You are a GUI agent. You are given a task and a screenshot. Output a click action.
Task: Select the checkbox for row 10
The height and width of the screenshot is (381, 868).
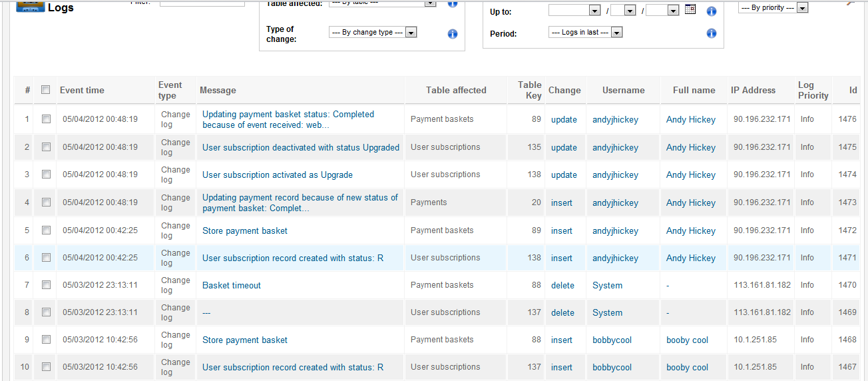pyautogui.click(x=46, y=367)
